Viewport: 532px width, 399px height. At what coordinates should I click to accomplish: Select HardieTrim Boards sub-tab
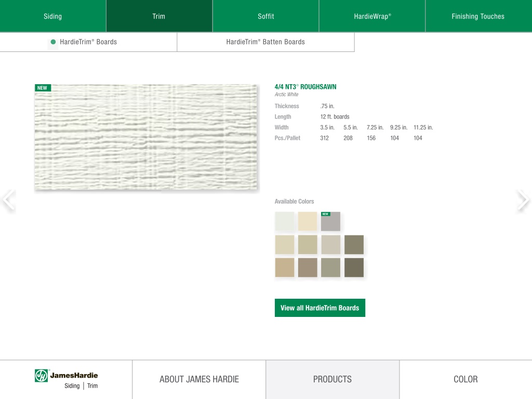tap(88, 42)
